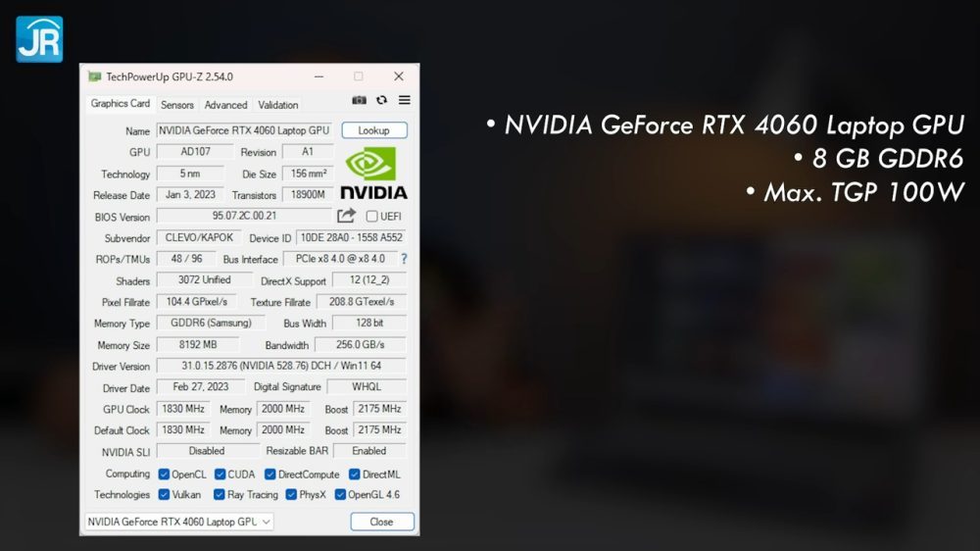Toggle the UEFI checkbox
The image size is (980, 551).
coord(371,217)
